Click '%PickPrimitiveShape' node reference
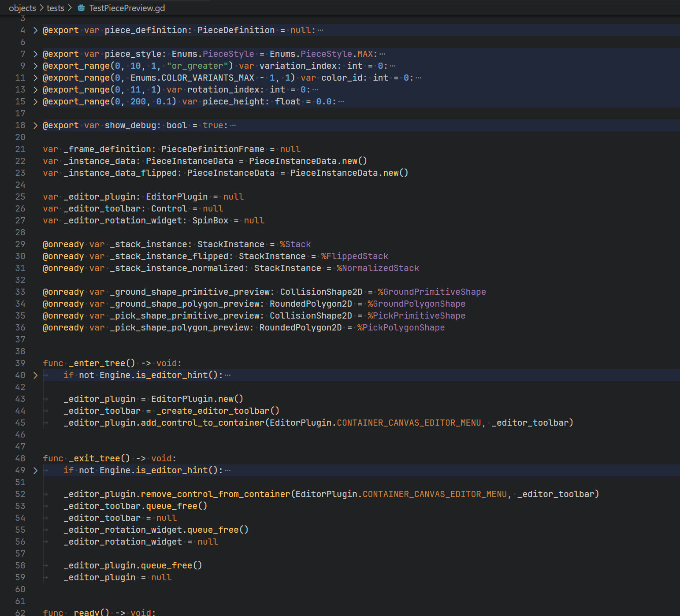Viewport: 680px width, 616px height. pyautogui.click(x=416, y=316)
